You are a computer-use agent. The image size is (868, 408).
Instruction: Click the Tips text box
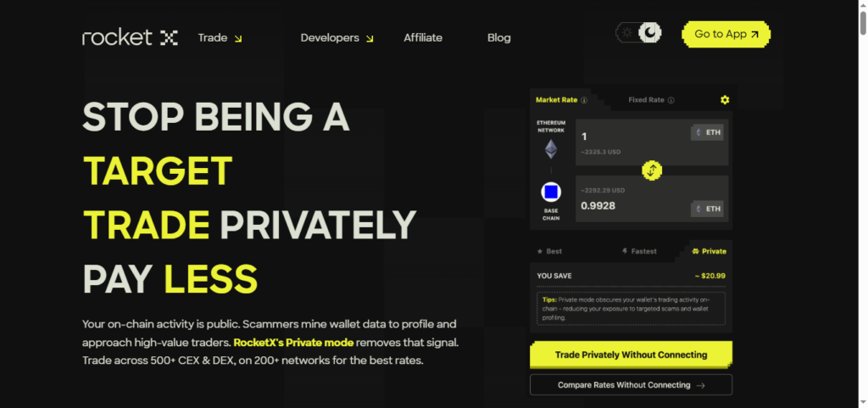pyautogui.click(x=631, y=309)
